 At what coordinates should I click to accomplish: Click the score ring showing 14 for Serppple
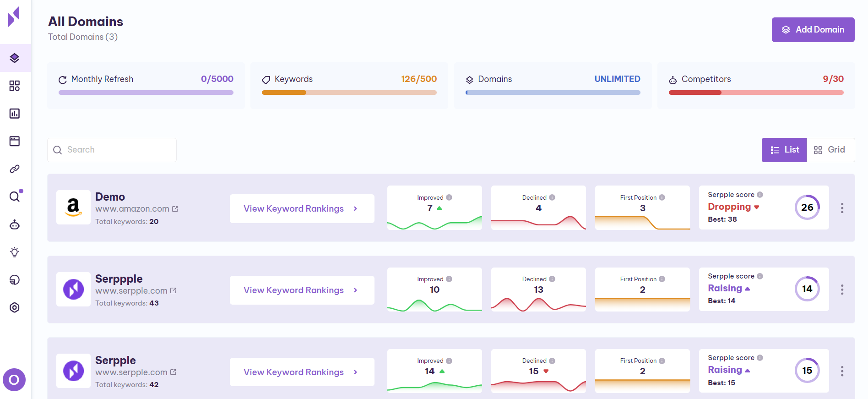click(x=807, y=289)
